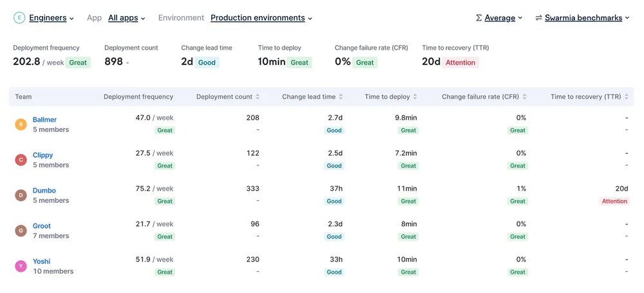Image resolution: width=644 pixels, height=293 pixels.
Task: Click the Groot team avatar icon
Action: (21, 231)
